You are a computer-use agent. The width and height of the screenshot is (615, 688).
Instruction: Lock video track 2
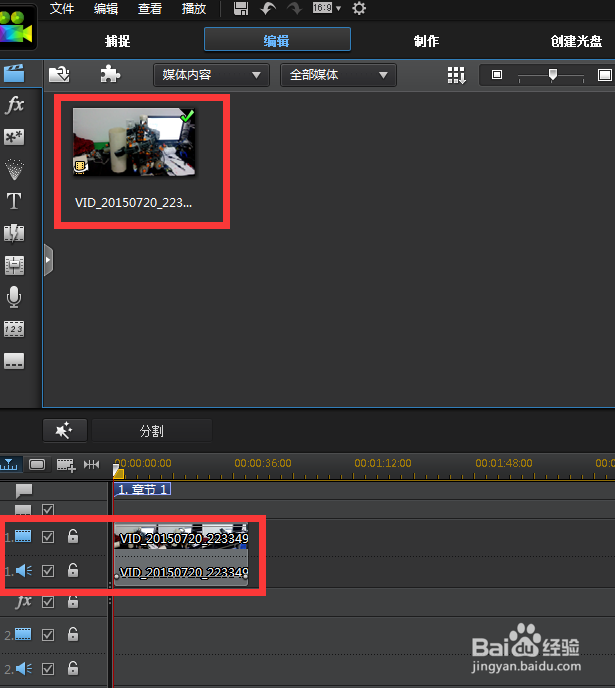coord(73,634)
